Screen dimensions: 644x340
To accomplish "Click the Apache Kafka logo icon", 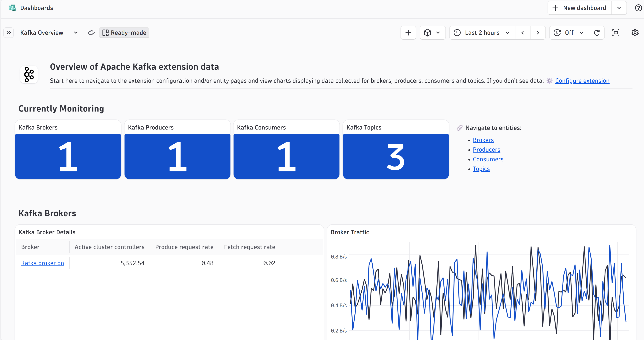I will [x=29, y=75].
